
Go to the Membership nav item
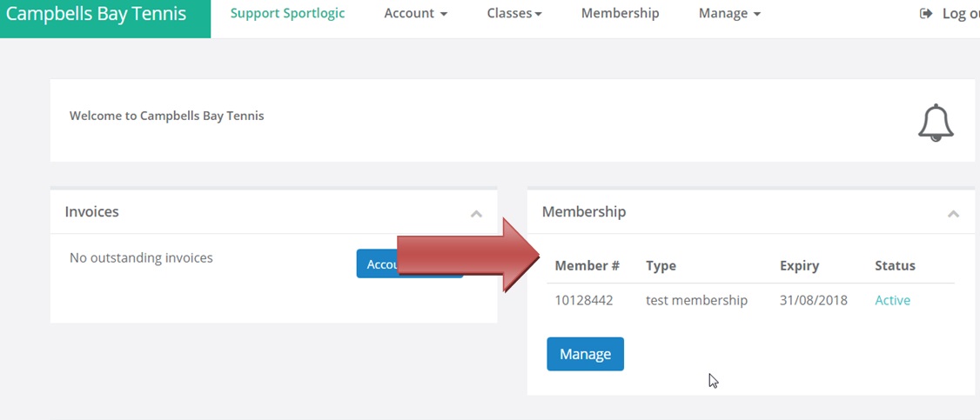(620, 13)
